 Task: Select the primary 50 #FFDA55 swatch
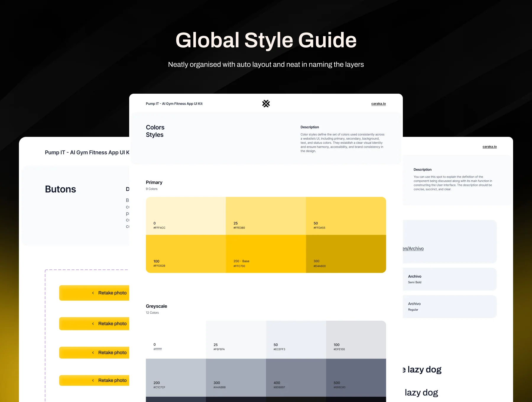coord(346,216)
